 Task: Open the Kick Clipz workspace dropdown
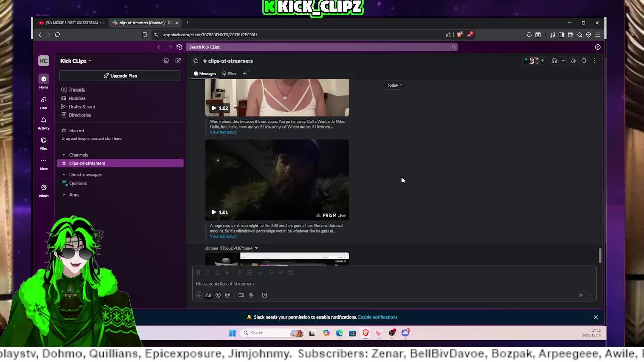76,61
